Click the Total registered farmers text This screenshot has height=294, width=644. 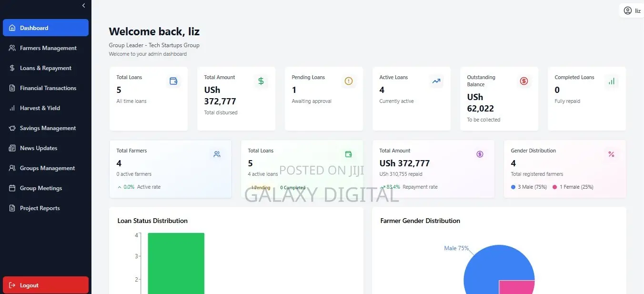click(537, 174)
